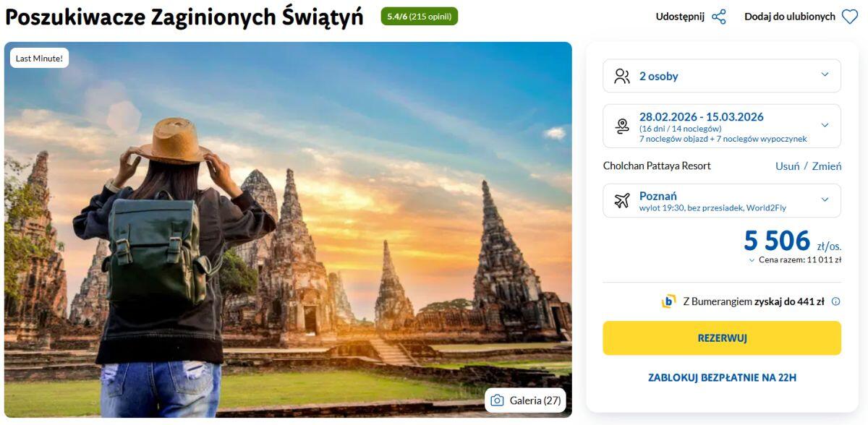Click the Last Minute! label badge
The image size is (868, 425).
click(39, 59)
